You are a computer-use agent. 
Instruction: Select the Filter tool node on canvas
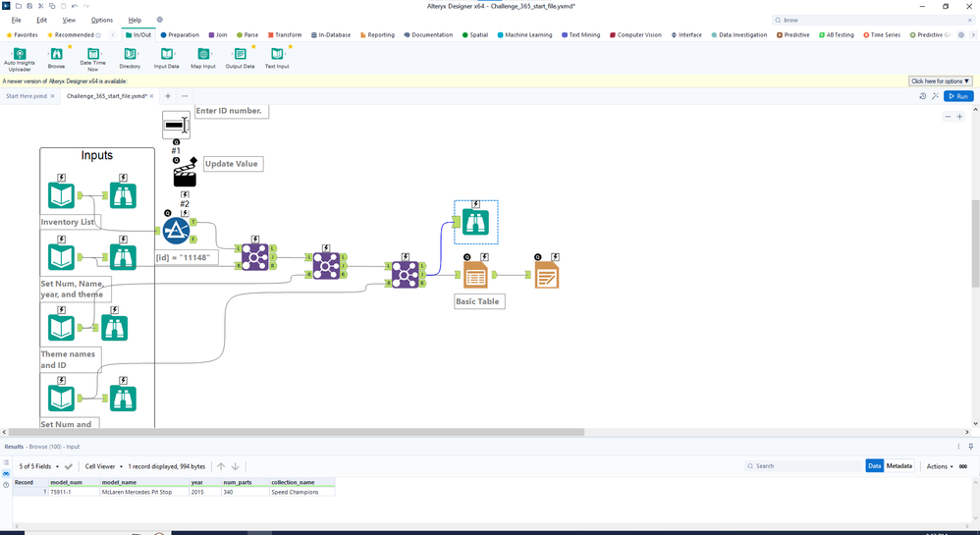(176, 231)
